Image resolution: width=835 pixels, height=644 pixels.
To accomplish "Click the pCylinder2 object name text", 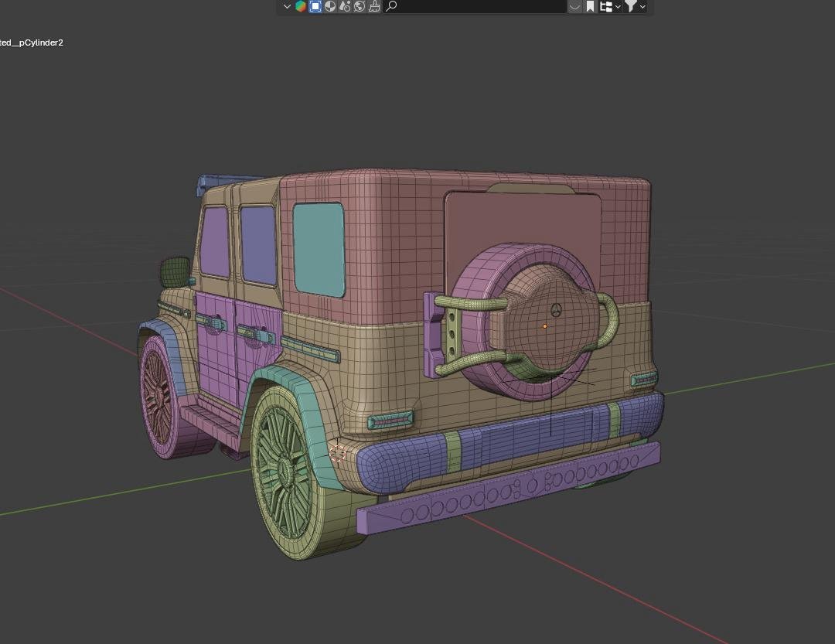I will coord(32,43).
